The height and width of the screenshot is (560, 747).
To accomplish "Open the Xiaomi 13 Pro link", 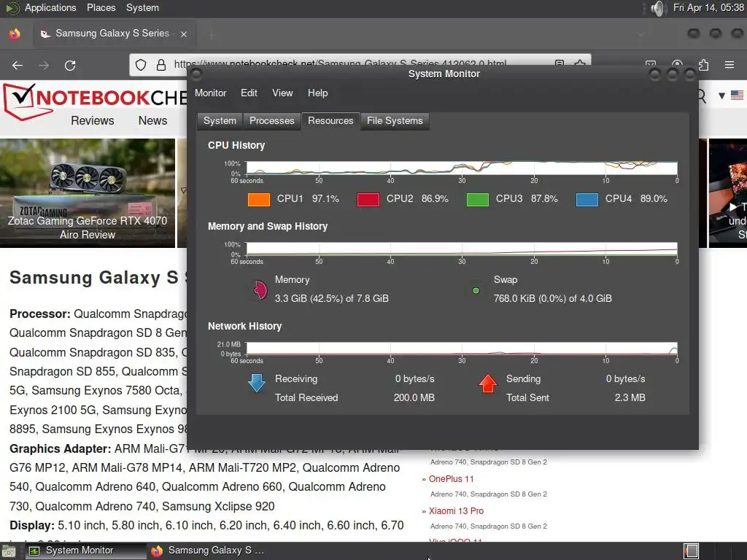I will [456, 511].
